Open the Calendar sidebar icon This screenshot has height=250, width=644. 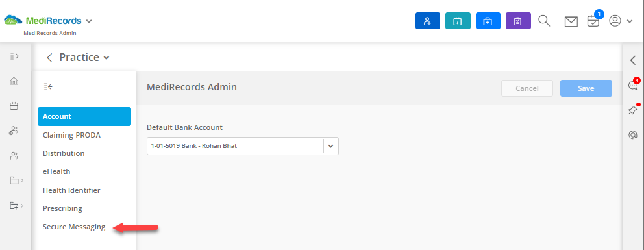[x=14, y=106]
